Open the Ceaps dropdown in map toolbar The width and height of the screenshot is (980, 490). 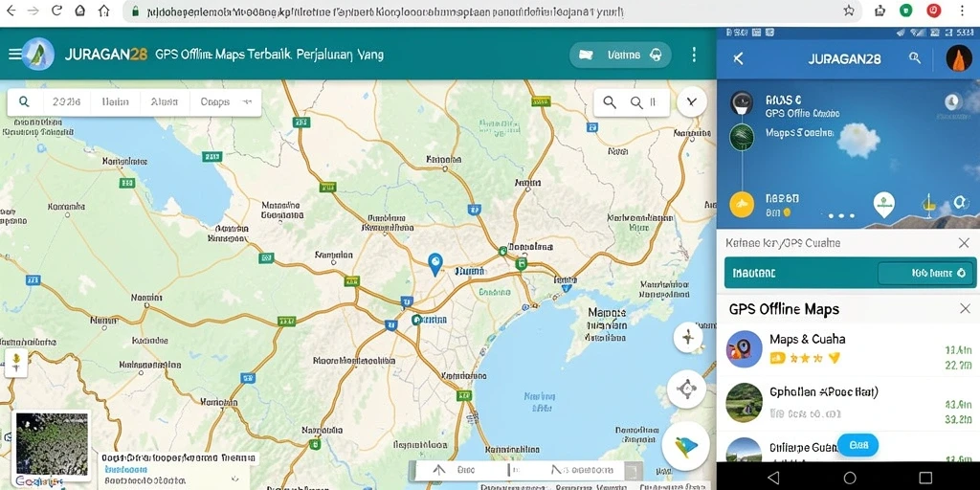click(x=226, y=101)
